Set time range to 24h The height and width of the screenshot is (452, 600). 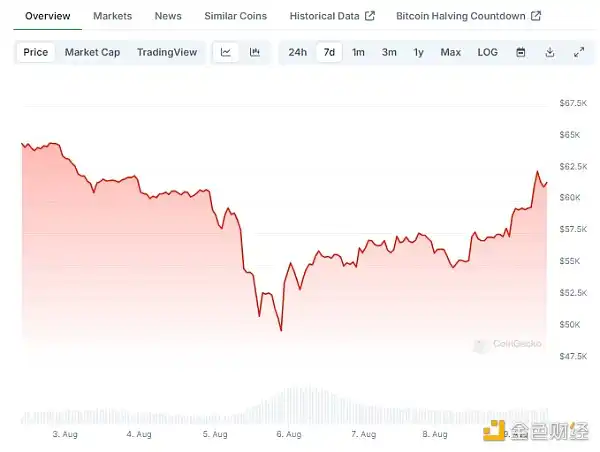(x=297, y=52)
